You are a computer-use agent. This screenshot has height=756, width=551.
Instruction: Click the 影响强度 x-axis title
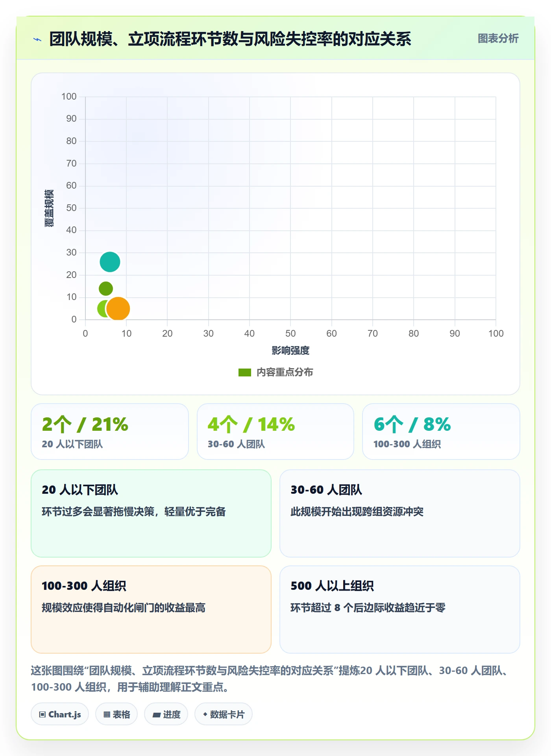(x=290, y=350)
